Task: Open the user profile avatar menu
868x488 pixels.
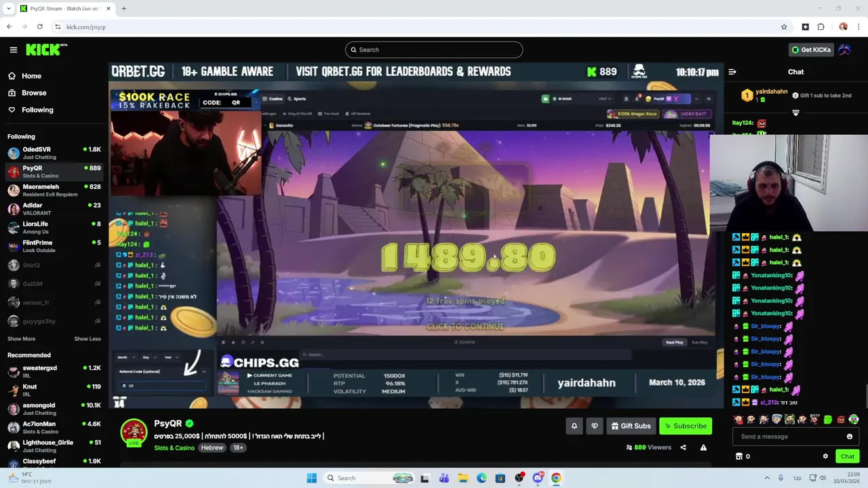Action: (844, 49)
